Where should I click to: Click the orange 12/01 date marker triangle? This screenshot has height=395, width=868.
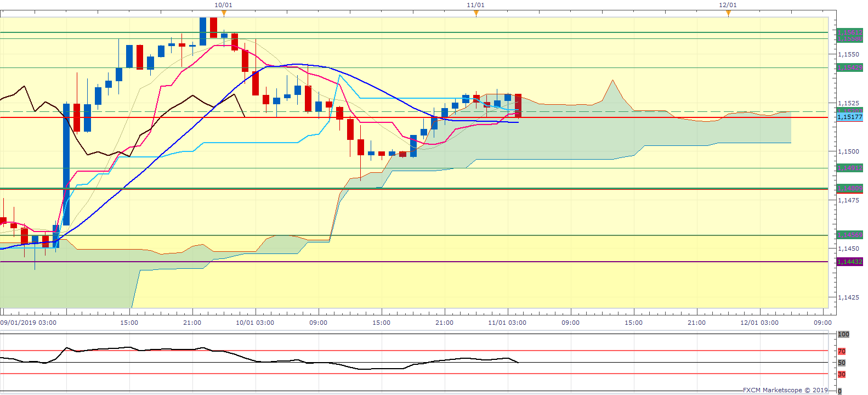[x=728, y=14]
